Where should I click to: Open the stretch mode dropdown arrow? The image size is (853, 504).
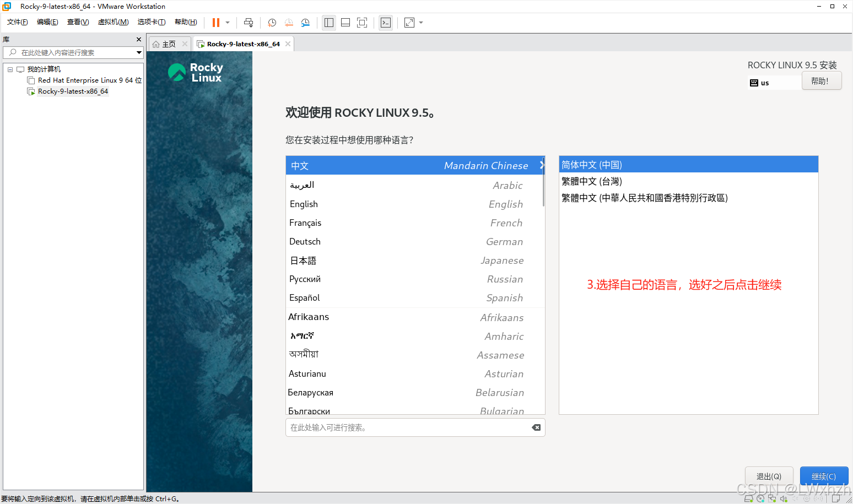[421, 23]
